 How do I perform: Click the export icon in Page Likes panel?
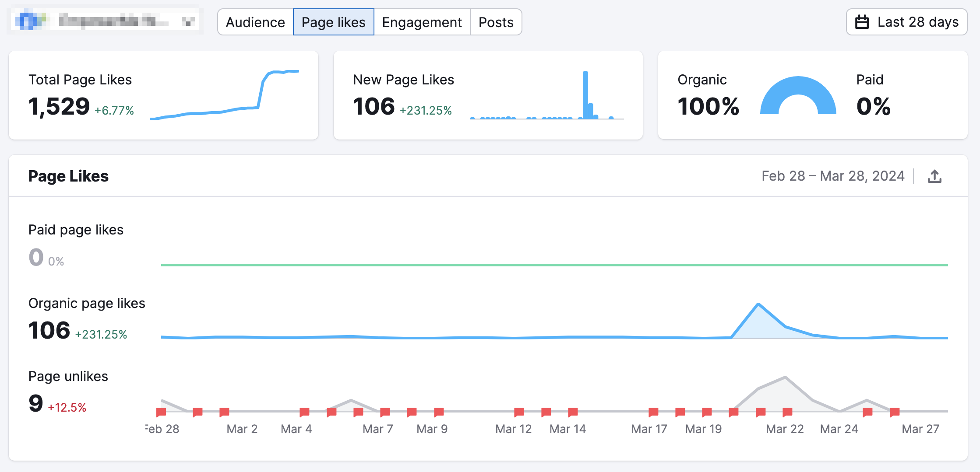934,176
